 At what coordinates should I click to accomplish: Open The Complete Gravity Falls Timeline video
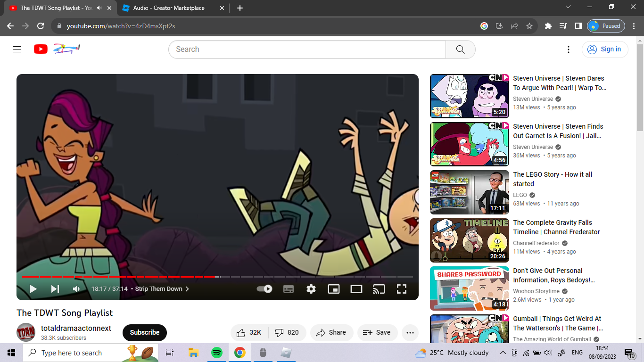pos(556,227)
